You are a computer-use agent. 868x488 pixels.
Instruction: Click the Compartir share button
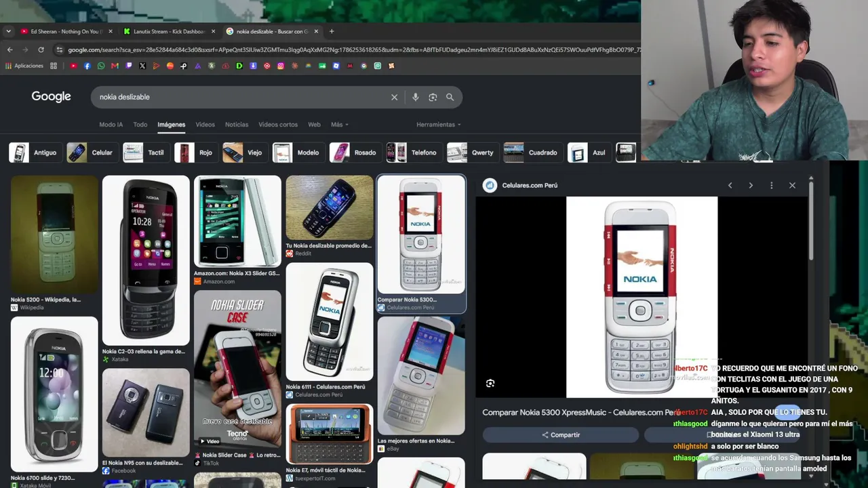click(561, 434)
